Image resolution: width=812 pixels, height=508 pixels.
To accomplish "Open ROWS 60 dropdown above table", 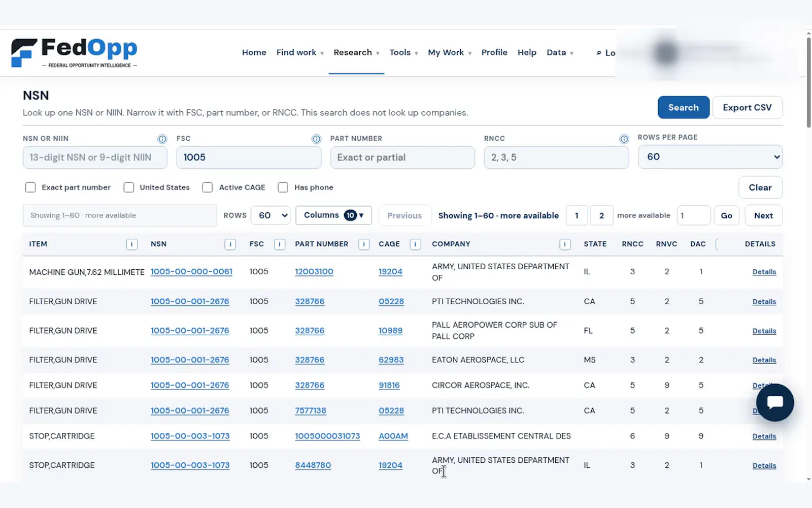I will click(x=270, y=215).
